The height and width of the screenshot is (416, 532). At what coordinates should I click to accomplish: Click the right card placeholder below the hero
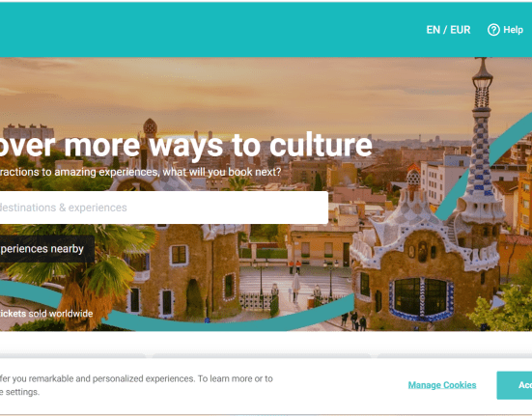click(455, 356)
